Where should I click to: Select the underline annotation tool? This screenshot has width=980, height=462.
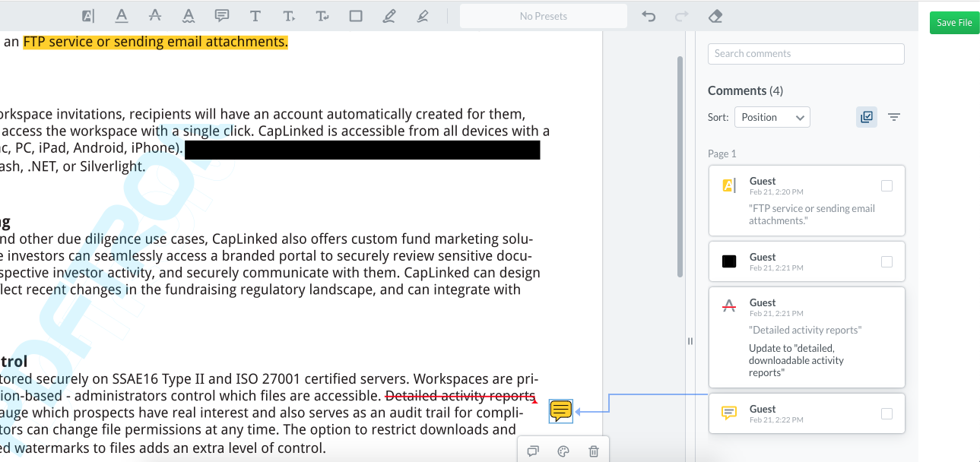pyautogui.click(x=122, y=16)
